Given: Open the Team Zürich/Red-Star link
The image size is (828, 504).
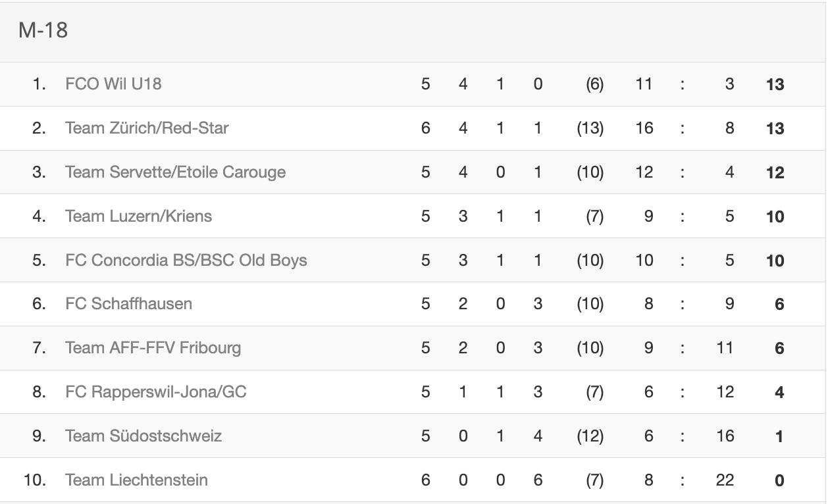Looking at the screenshot, I should [147, 128].
